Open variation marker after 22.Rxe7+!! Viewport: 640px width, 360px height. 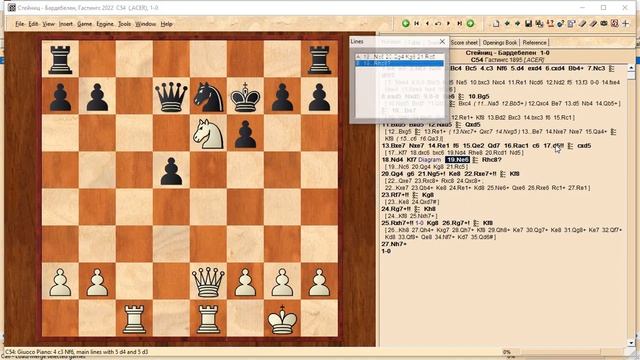coord(503,174)
